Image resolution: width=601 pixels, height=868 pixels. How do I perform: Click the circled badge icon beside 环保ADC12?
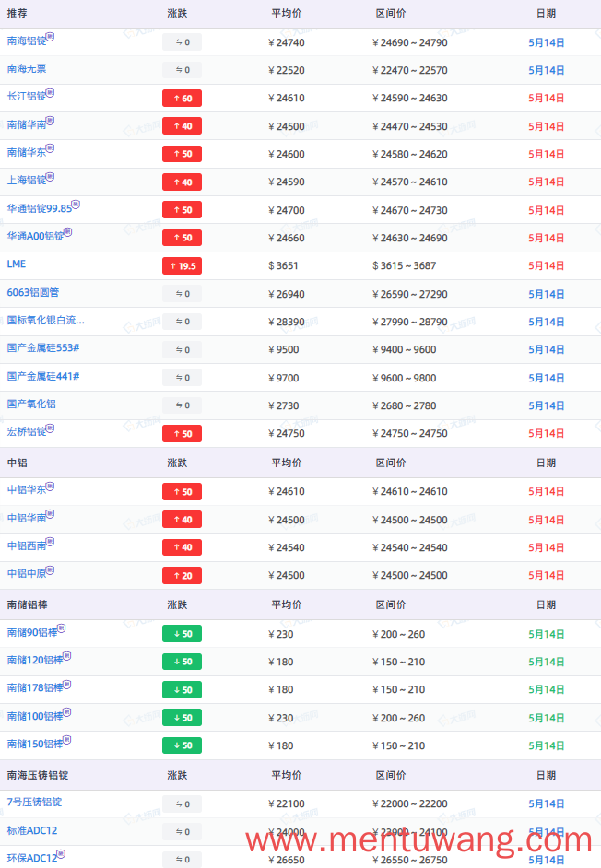[62, 853]
